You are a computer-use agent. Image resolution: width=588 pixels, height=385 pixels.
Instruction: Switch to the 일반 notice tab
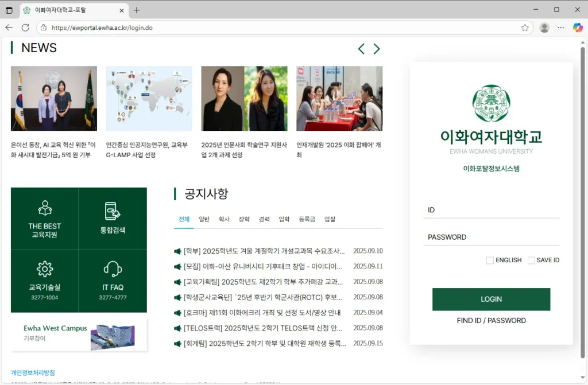[204, 219]
